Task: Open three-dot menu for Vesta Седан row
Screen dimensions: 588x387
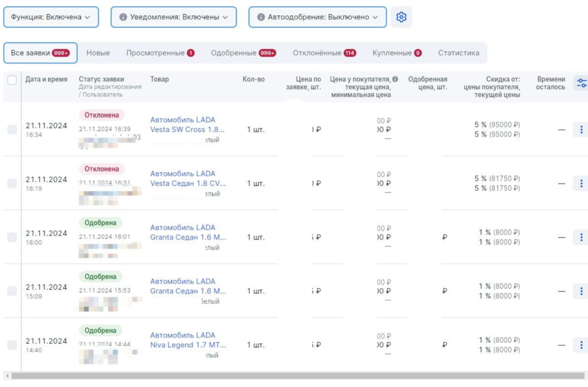Action: pyautogui.click(x=580, y=183)
